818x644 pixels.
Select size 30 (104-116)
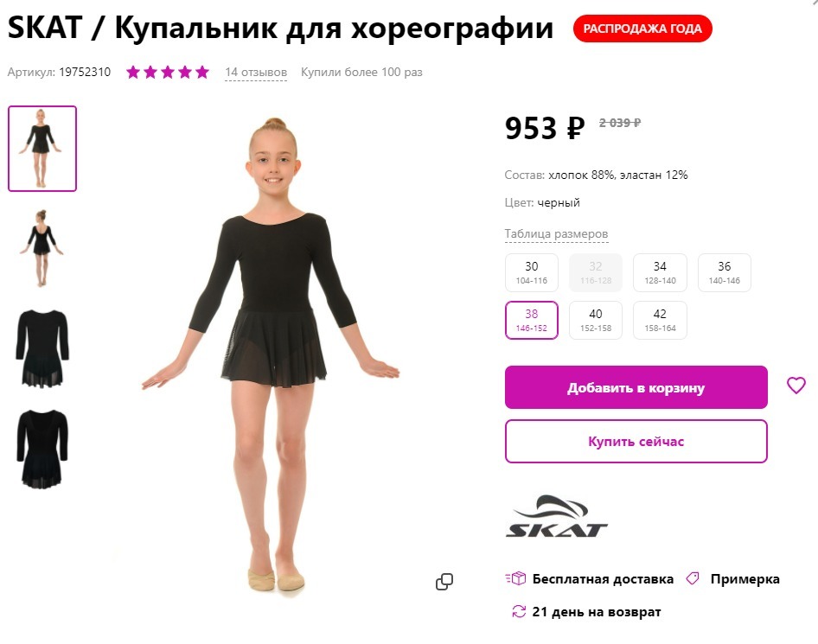(532, 272)
